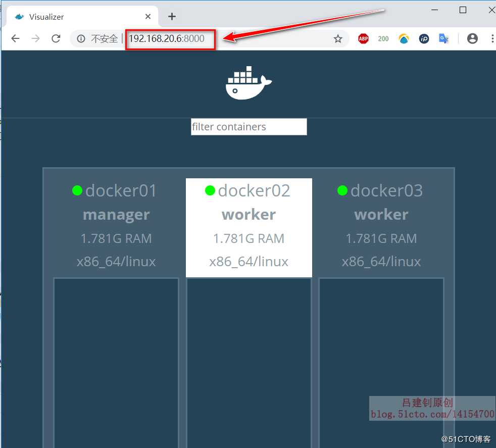Open the Chrome profile avatar
This screenshot has width=496, height=448.
pyautogui.click(x=472, y=38)
